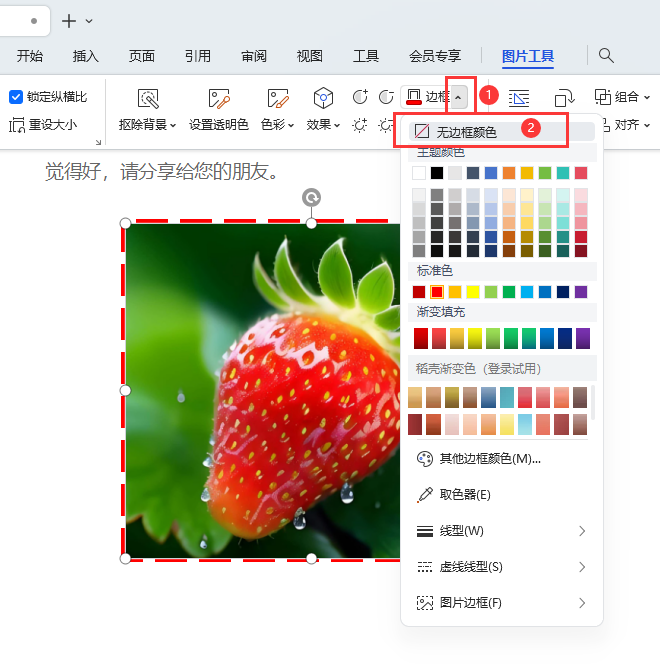Click the dashed lines icon beside 虚线线型
This screenshot has width=660, height=664.
click(x=425, y=567)
